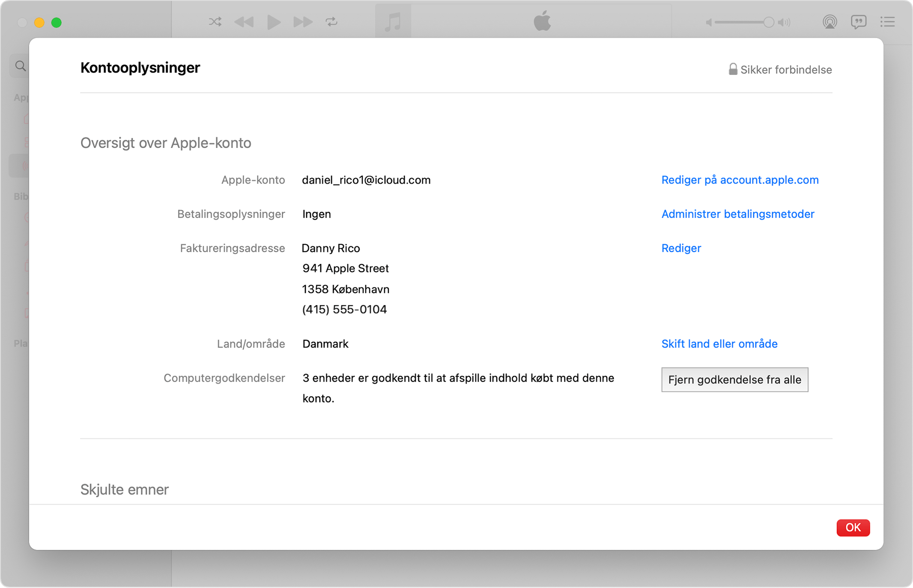
Task: Click the Land/område label
Action: point(251,344)
